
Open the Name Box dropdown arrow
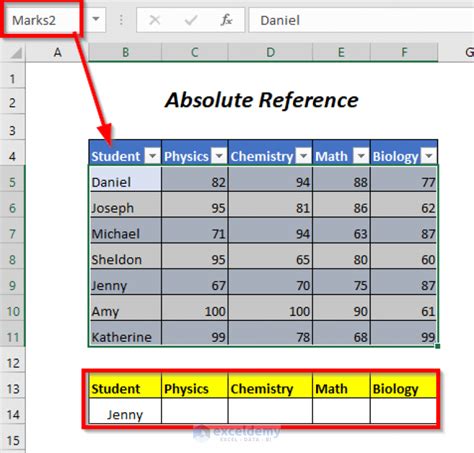(x=96, y=19)
